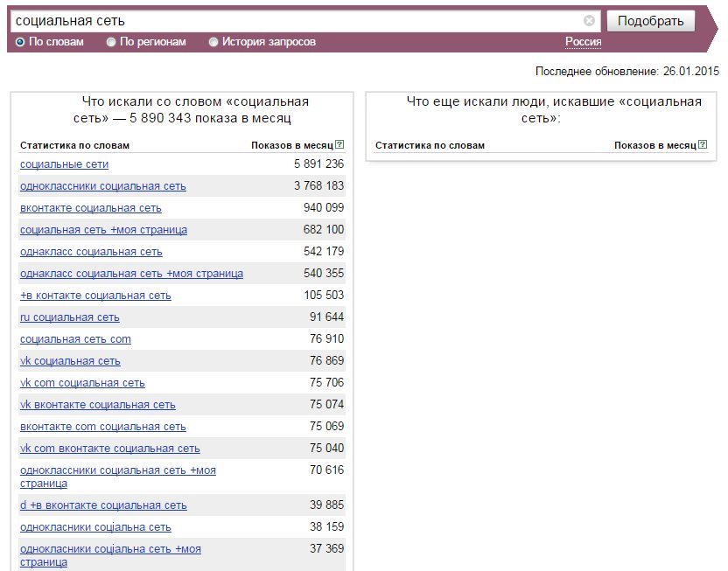The width and height of the screenshot is (728, 571).
Task: Click the 'Последнее обновление: 26.01.2015' text
Action: coord(626,71)
